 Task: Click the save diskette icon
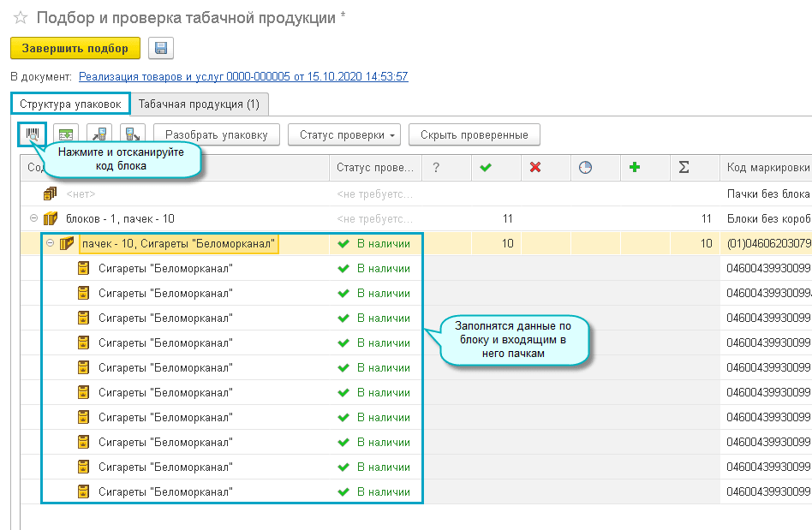[160, 48]
